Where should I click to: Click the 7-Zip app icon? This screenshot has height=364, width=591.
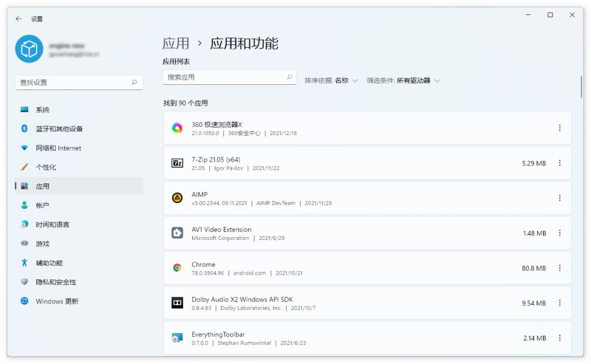click(176, 163)
